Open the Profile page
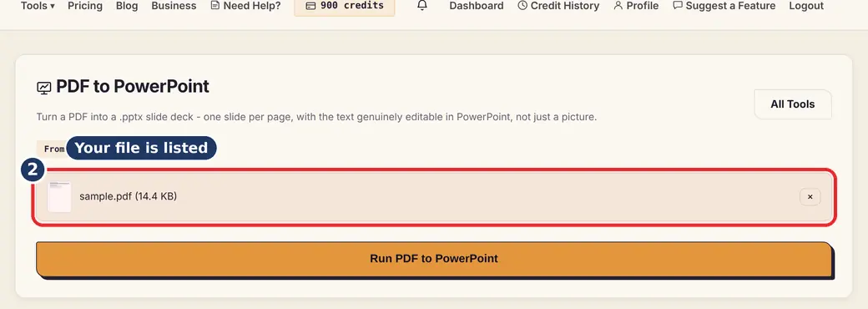 coord(636,6)
